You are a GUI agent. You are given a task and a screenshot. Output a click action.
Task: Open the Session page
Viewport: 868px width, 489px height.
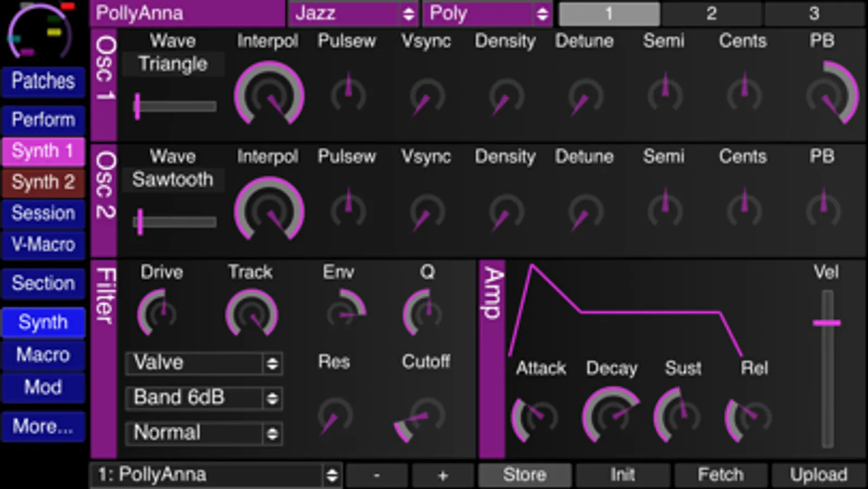click(43, 214)
